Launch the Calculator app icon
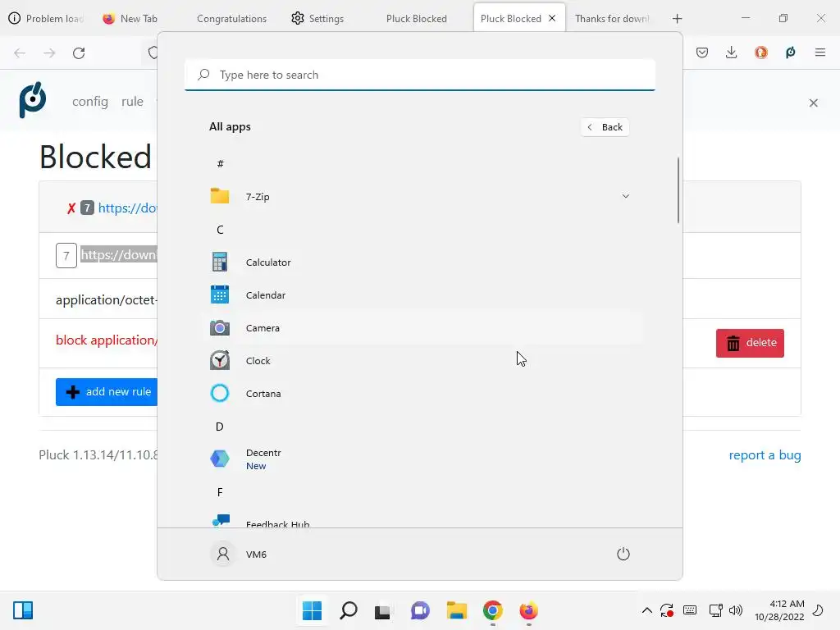 point(220,262)
